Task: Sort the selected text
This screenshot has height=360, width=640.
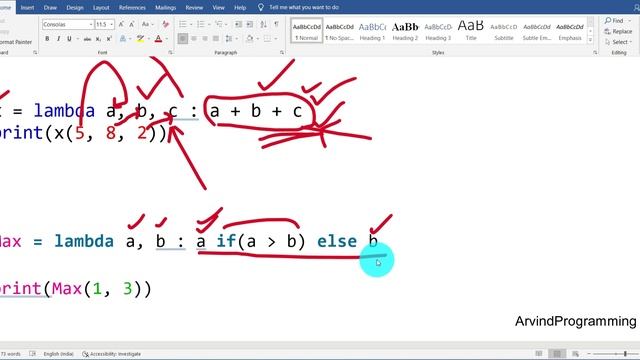Action: click(x=264, y=24)
